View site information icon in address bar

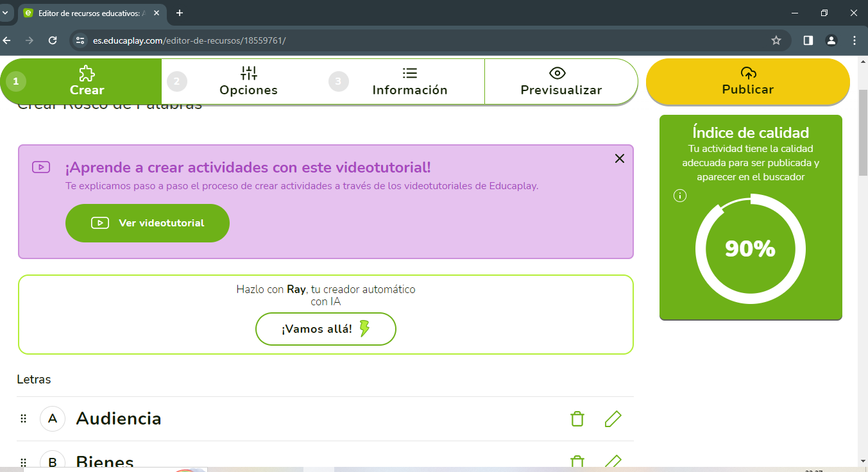point(80,40)
